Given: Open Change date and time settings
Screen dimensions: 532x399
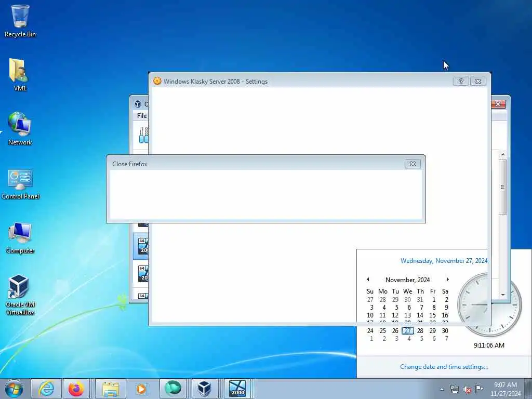Looking at the screenshot, I should pyautogui.click(x=444, y=366).
